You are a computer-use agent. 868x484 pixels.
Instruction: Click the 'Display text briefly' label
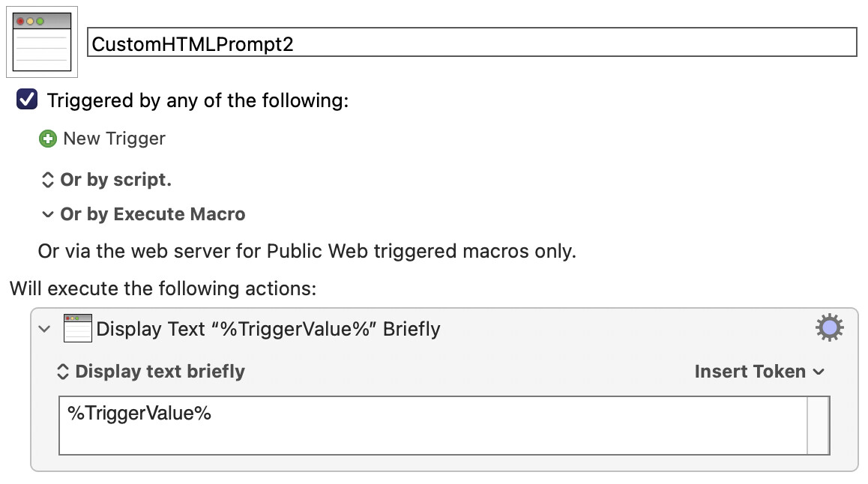(160, 372)
